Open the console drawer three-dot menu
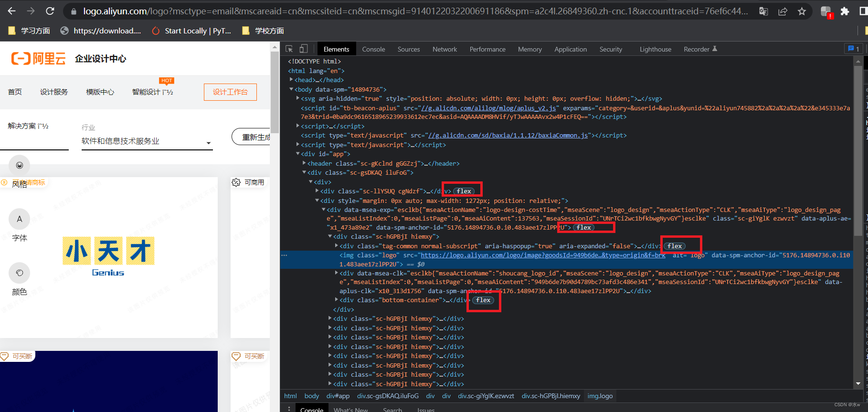Image resolution: width=868 pixels, height=412 pixels. (289, 409)
